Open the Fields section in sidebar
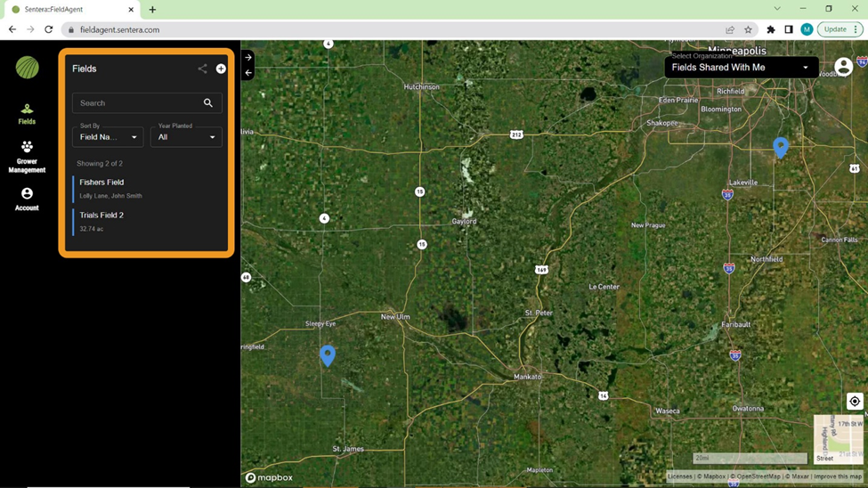The height and width of the screenshot is (488, 868). (x=27, y=113)
